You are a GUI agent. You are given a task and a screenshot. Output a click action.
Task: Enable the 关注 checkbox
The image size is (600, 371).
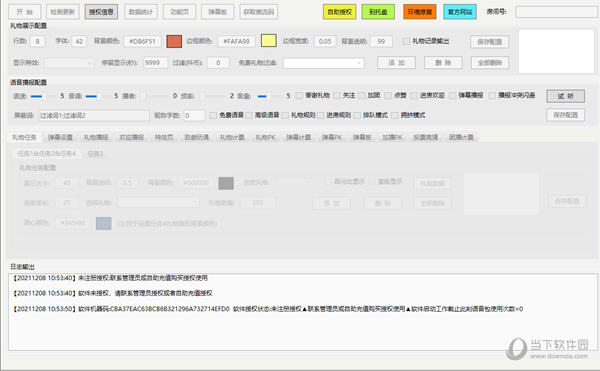[x=337, y=96]
